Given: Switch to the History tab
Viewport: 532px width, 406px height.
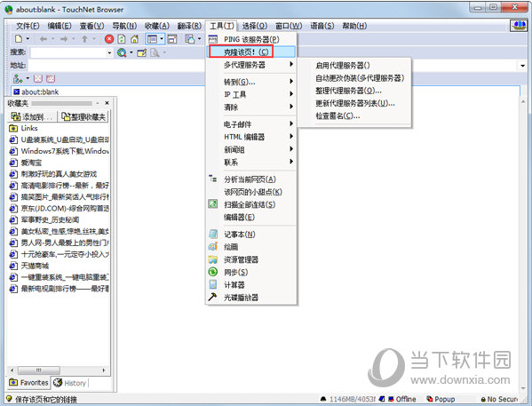Looking at the screenshot, I should pyautogui.click(x=70, y=383).
